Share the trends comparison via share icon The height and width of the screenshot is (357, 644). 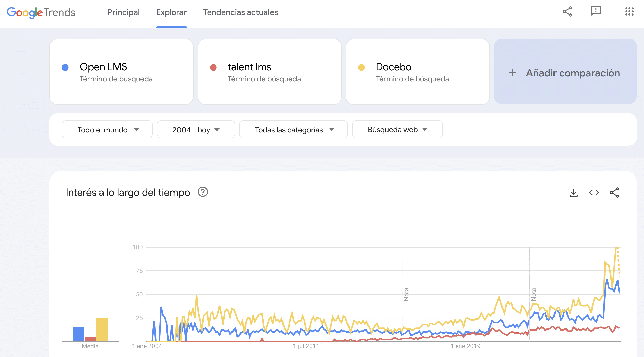568,12
